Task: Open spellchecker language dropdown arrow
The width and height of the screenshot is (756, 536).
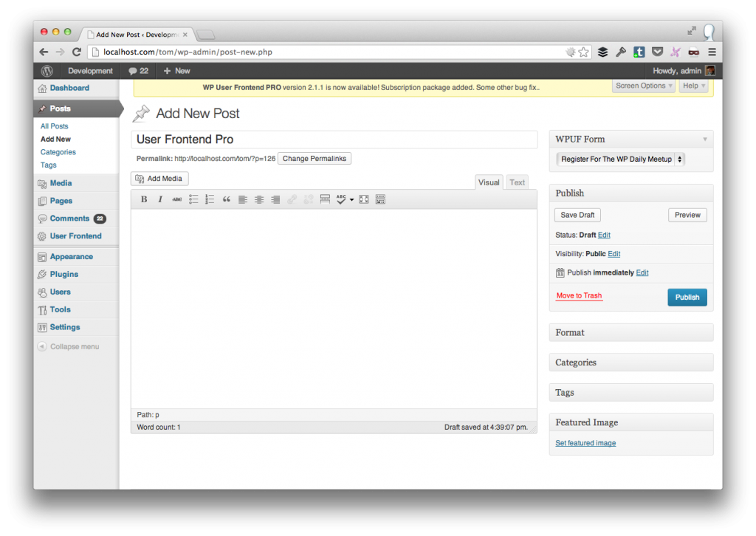Action: pos(351,199)
